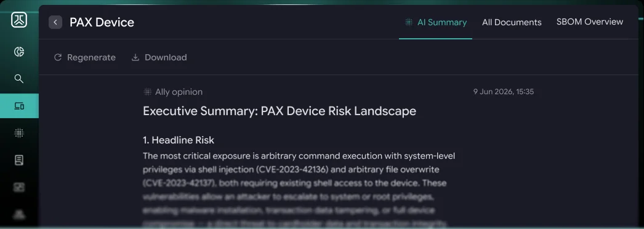Open the search magnifier in sidebar

19,79
